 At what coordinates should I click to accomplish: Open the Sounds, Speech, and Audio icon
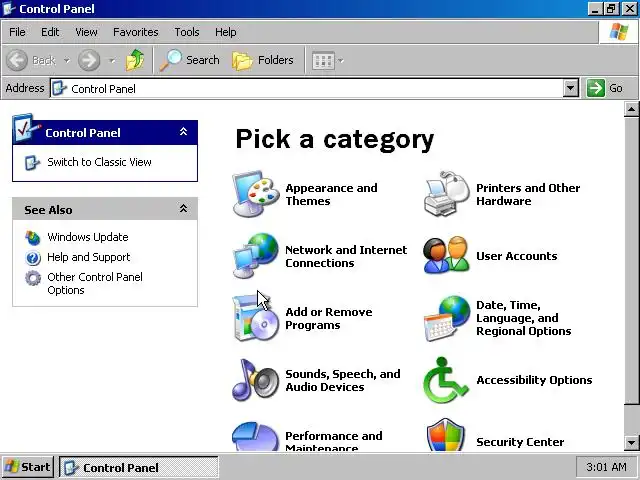pyautogui.click(x=256, y=380)
